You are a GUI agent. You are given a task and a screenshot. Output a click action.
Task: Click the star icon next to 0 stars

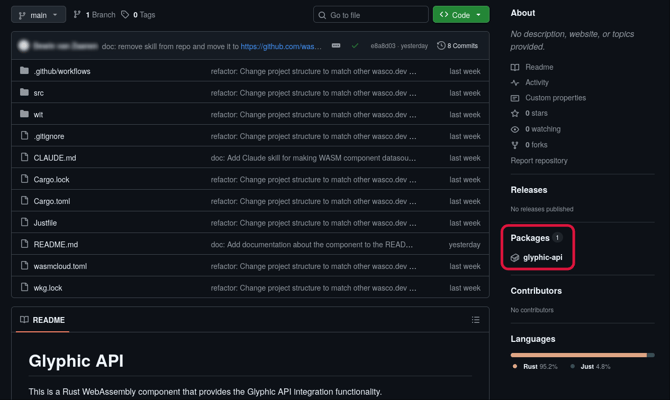[x=515, y=114]
